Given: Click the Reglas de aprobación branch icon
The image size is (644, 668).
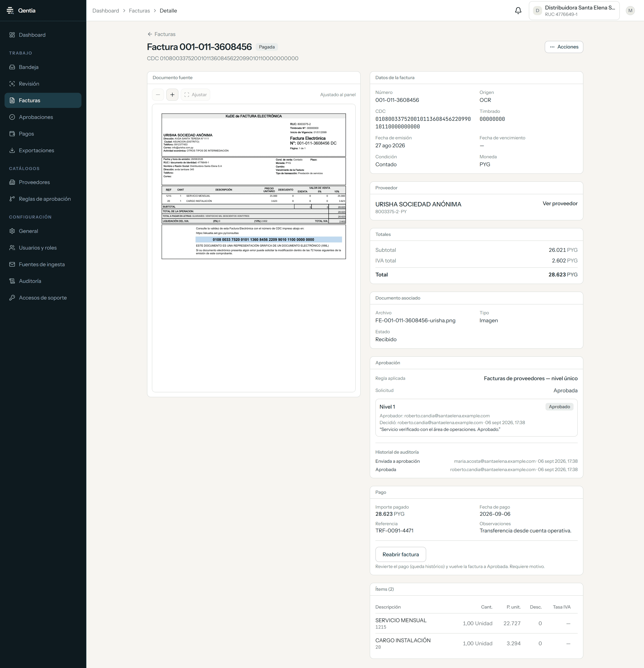Looking at the screenshot, I should [12, 199].
